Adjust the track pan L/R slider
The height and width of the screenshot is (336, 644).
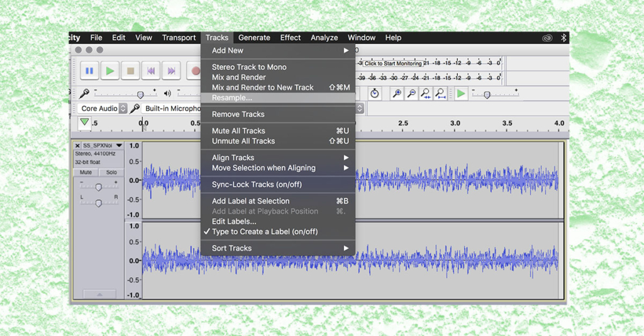[x=99, y=203]
